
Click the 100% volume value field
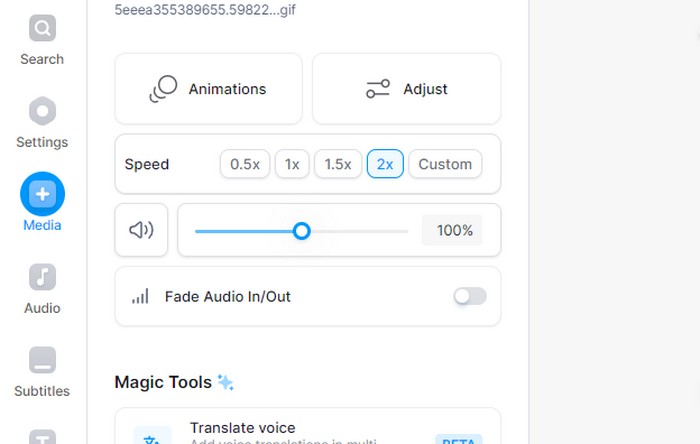click(452, 230)
